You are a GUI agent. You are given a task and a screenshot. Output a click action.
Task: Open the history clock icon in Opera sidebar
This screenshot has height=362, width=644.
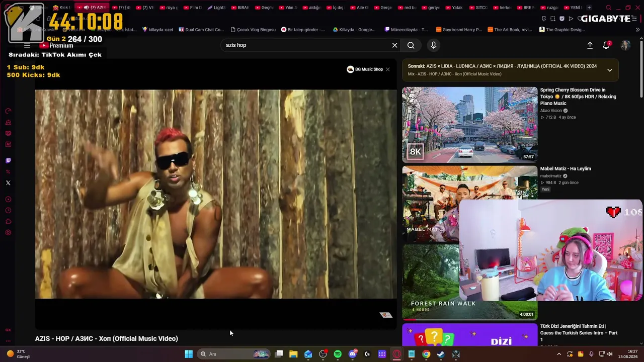coord(8,211)
